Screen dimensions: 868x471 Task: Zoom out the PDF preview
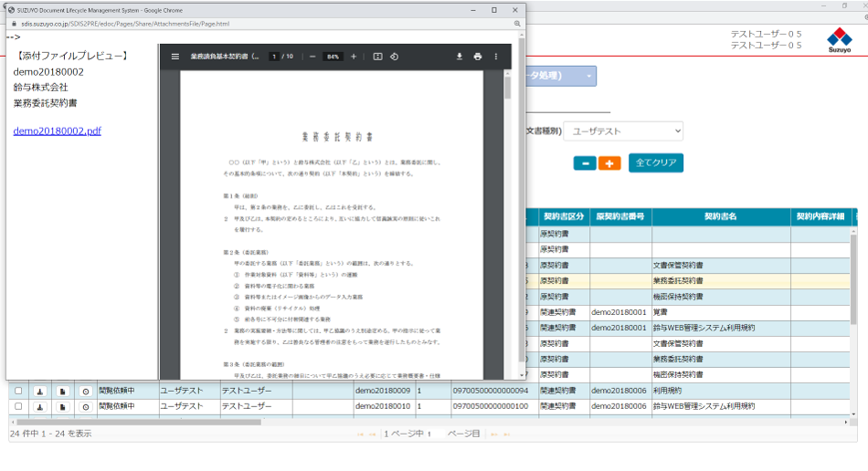(x=312, y=57)
